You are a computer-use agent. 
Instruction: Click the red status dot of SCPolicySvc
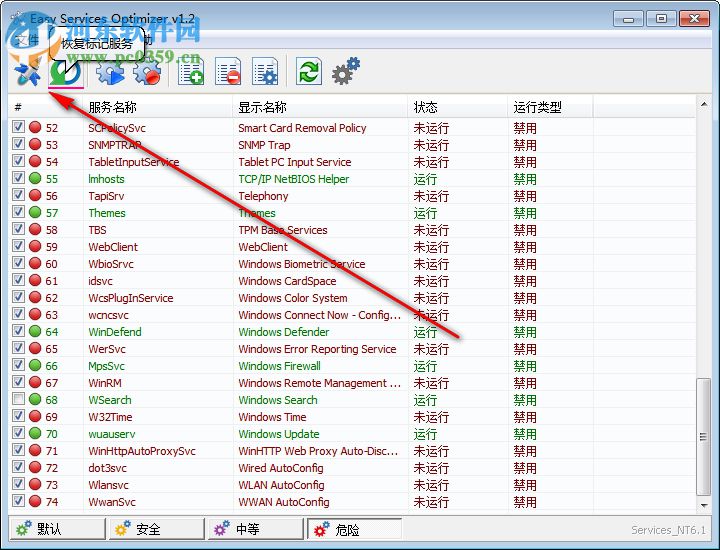tap(35, 127)
